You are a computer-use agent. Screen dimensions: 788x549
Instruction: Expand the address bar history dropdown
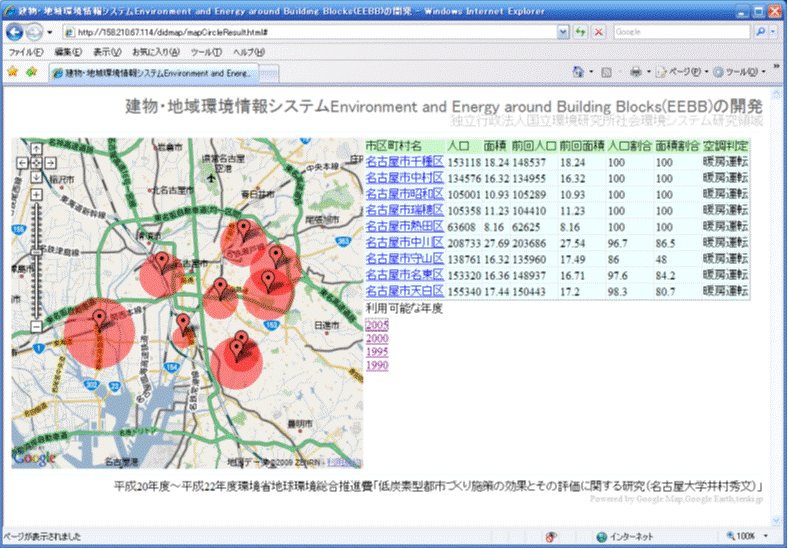(563, 32)
